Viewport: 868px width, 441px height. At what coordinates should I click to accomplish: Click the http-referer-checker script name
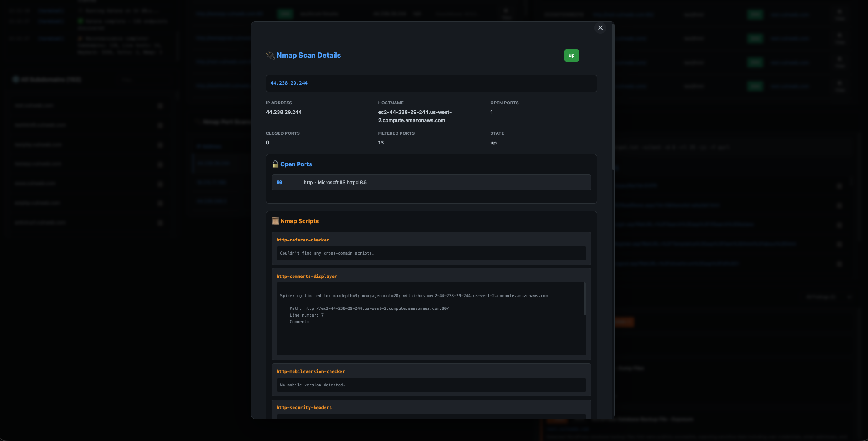[x=303, y=240]
